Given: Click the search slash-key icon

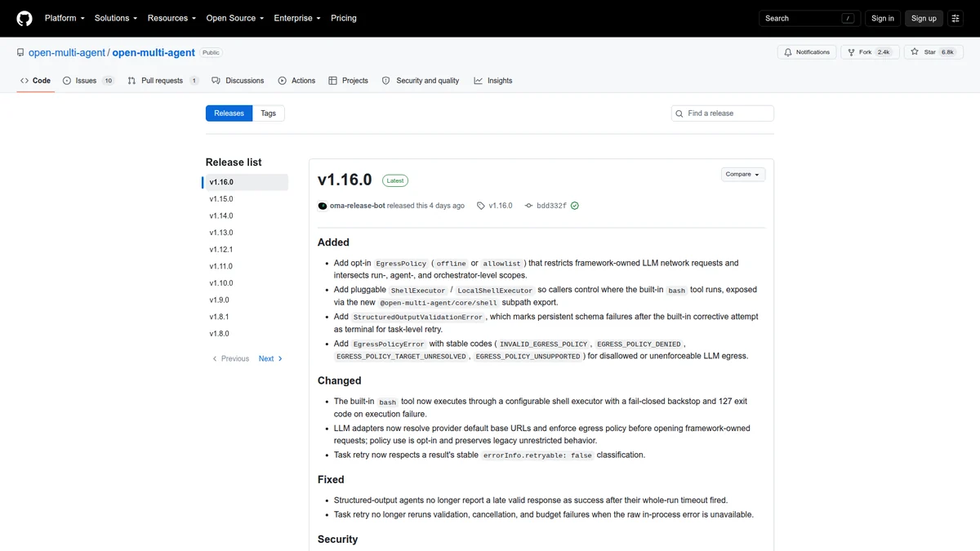Looking at the screenshot, I should 849,18.
